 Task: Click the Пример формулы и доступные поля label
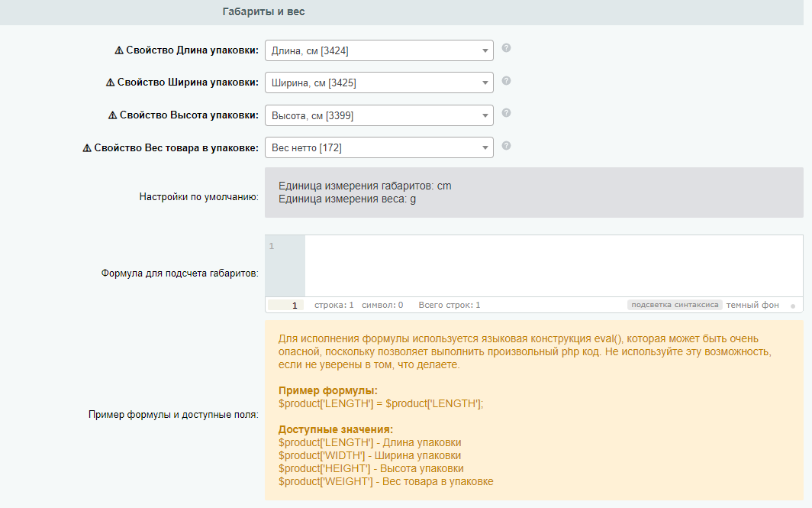173,415
